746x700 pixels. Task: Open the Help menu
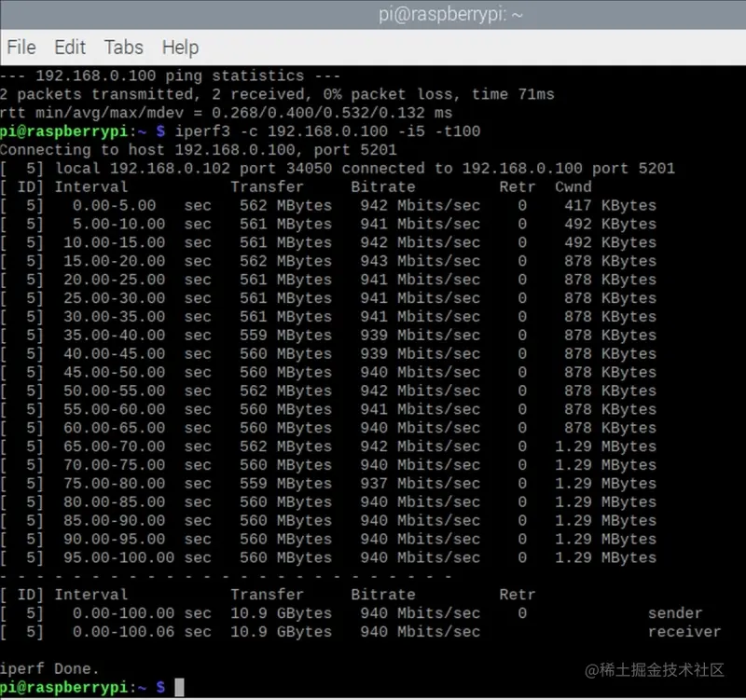(179, 47)
